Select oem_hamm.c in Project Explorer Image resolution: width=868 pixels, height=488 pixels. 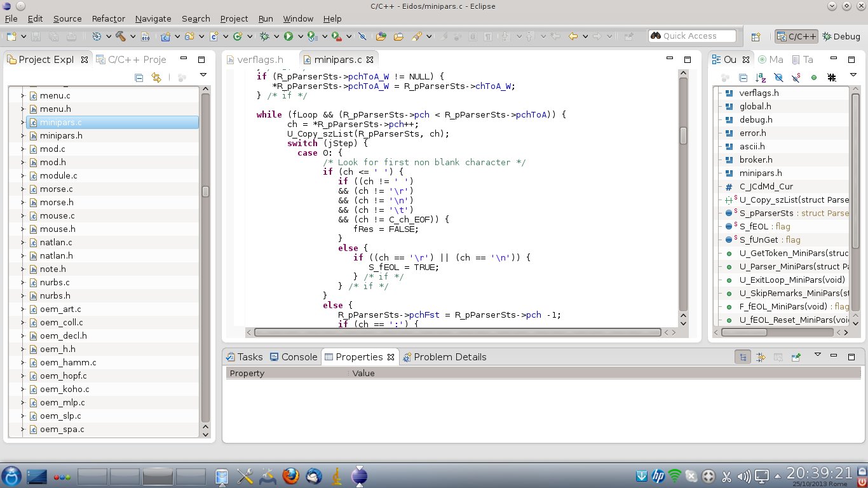pos(68,362)
